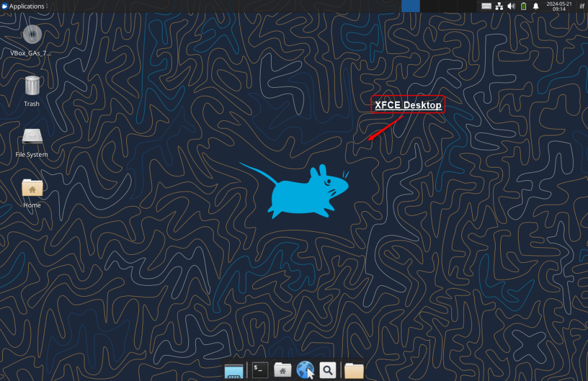Open the terminal emulator from the dock
The width and height of the screenshot is (588, 381).
(x=259, y=370)
